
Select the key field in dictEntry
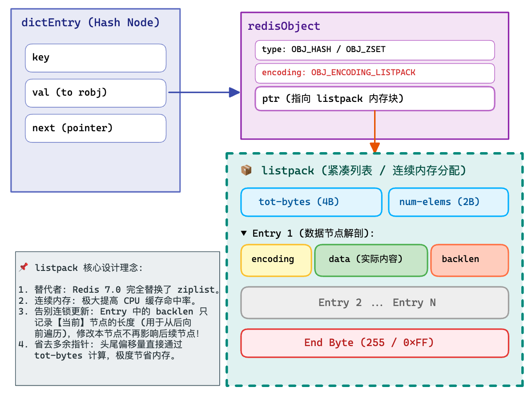(95, 58)
